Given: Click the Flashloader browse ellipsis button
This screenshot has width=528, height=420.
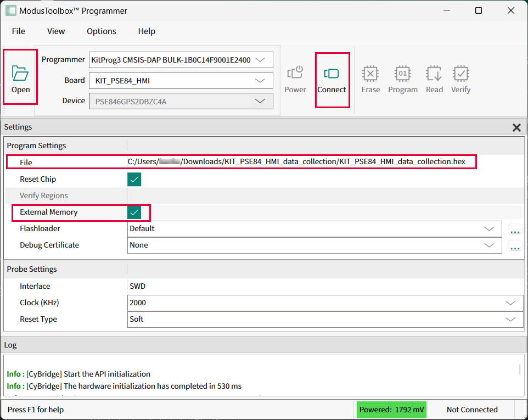Looking at the screenshot, I should (x=515, y=230).
